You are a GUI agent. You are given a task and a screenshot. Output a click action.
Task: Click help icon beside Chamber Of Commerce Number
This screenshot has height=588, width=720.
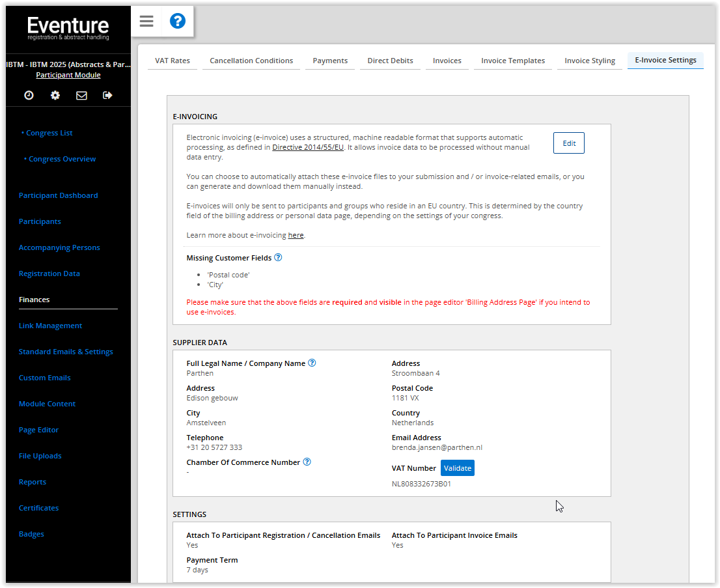click(x=307, y=462)
